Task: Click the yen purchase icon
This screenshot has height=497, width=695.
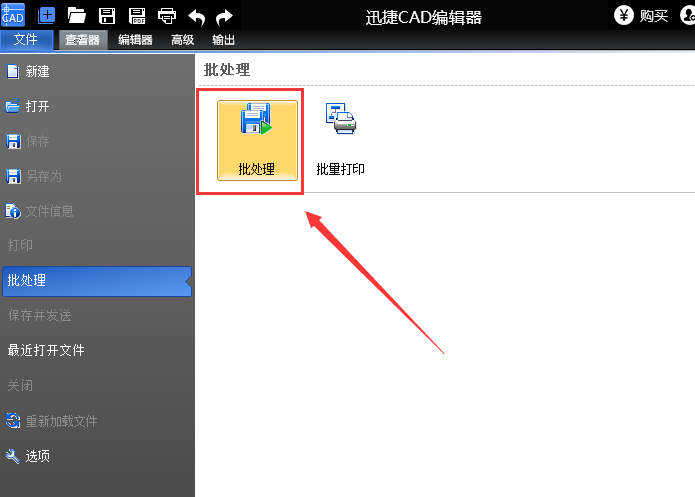Action: (624, 16)
